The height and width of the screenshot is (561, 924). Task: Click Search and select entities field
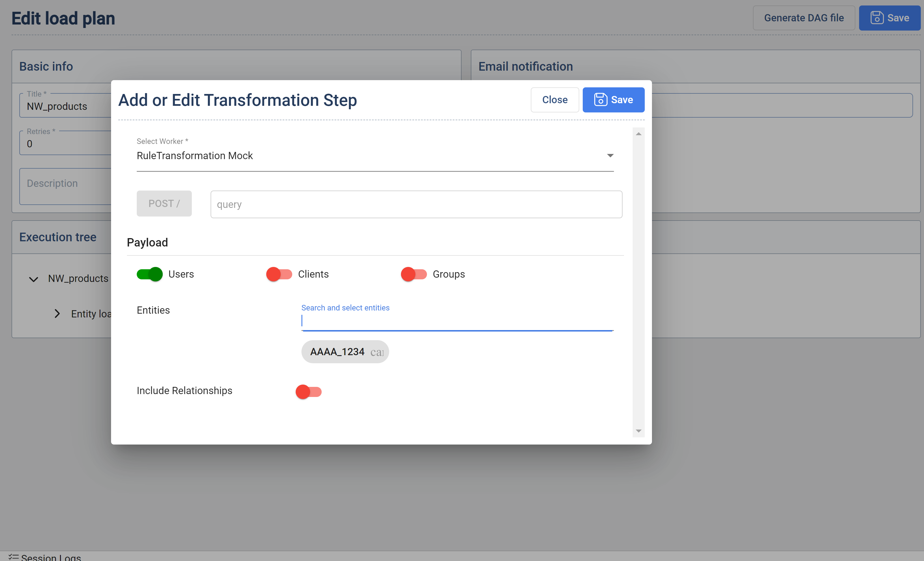458,321
